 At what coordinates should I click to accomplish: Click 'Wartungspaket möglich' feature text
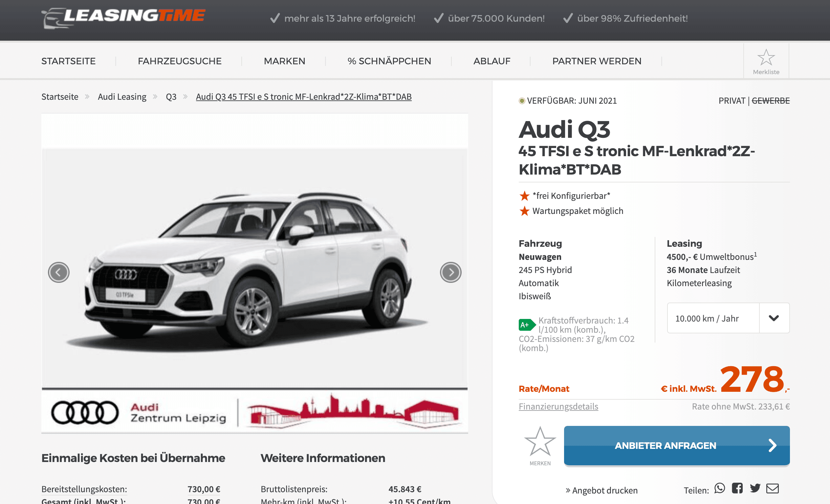coord(578,211)
